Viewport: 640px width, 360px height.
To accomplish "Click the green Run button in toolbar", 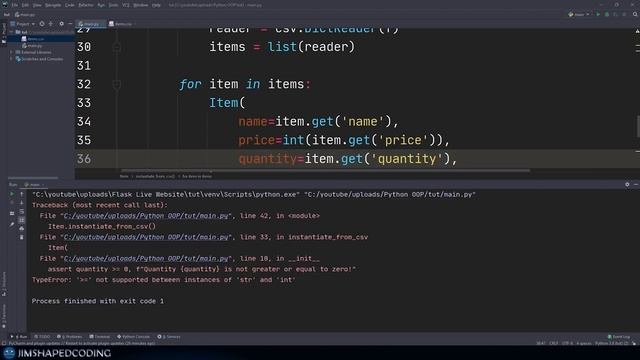I will 598,14.
